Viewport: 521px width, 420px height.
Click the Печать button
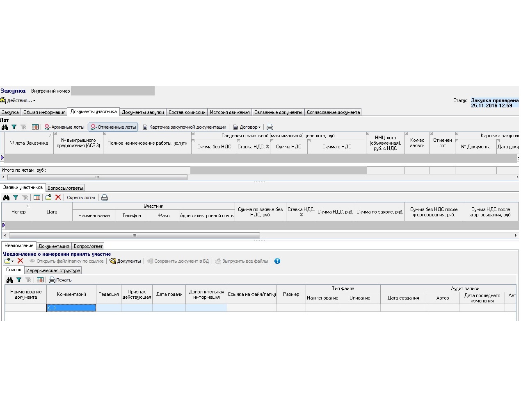(x=60, y=280)
